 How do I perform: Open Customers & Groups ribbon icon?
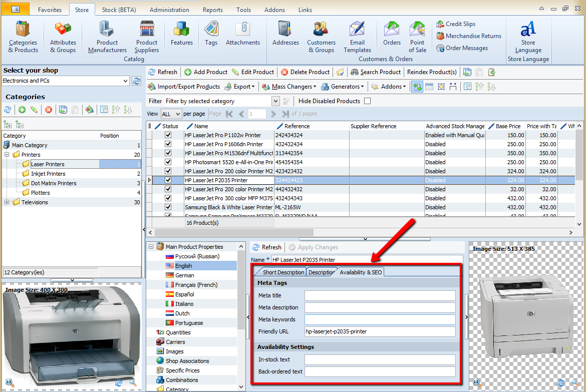(321, 37)
